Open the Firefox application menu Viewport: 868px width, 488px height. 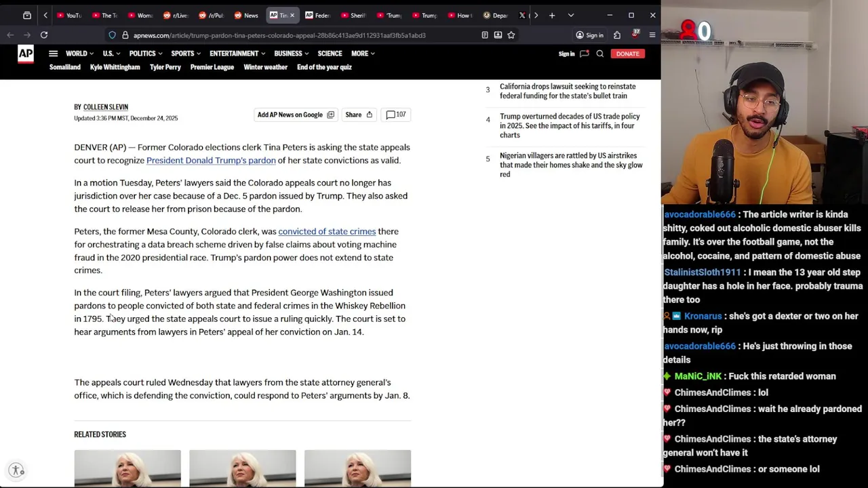tap(652, 35)
